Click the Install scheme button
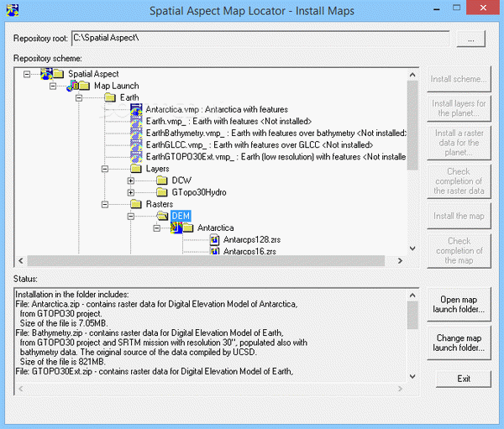Viewport: 504px width, 429px height. click(x=459, y=79)
